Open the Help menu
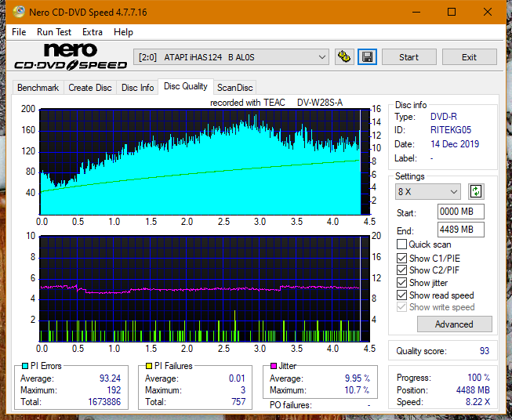Viewport: 512px width, 420px height. point(123,32)
